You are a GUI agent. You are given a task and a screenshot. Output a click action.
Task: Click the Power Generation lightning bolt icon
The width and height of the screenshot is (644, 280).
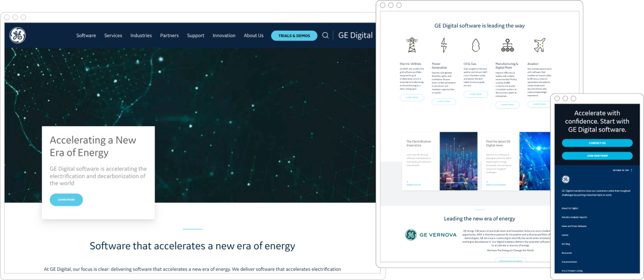click(x=443, y=45)
